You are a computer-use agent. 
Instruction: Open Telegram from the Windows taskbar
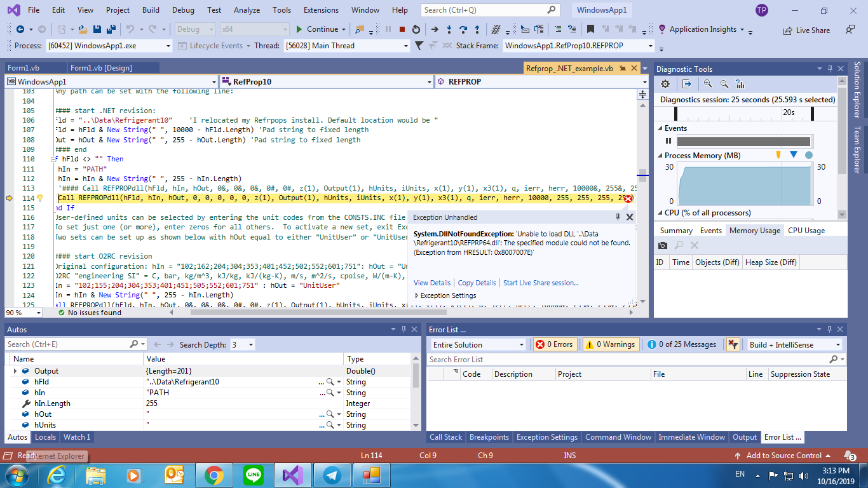pyautogui.click(x=331, y=475)
